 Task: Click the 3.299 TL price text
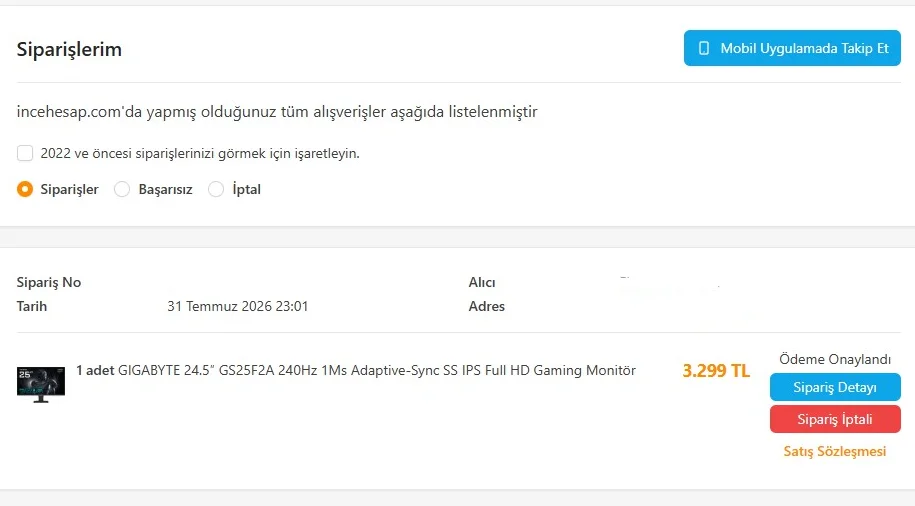pos(716,371)
